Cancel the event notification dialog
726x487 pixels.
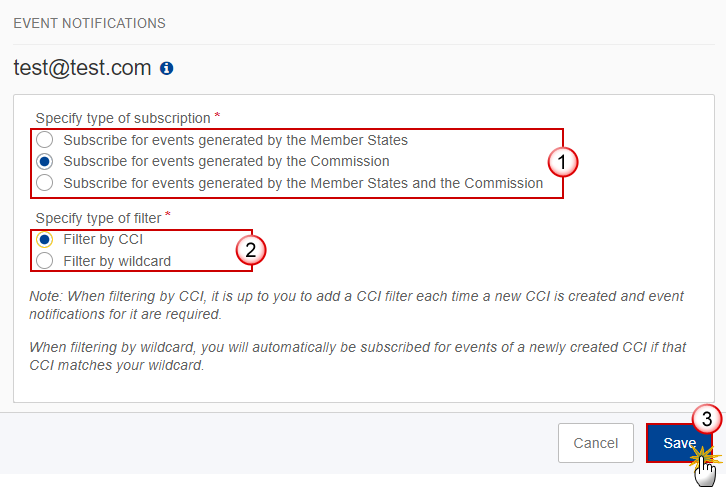(x=595, y=443)
